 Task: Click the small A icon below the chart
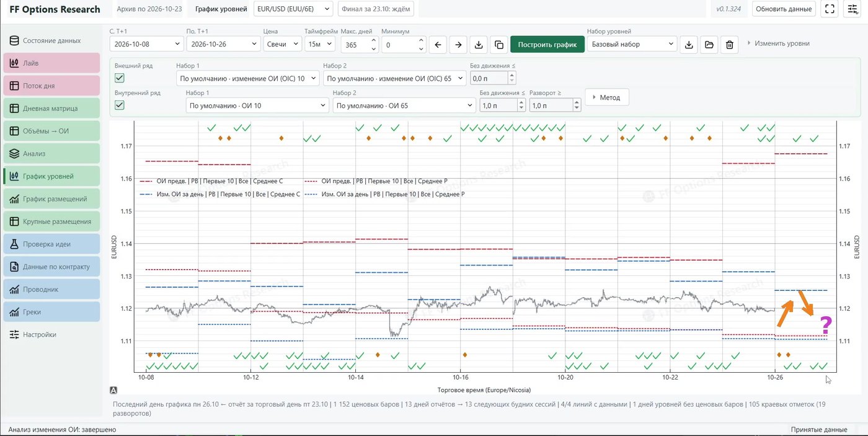click(x=113, y=390)
